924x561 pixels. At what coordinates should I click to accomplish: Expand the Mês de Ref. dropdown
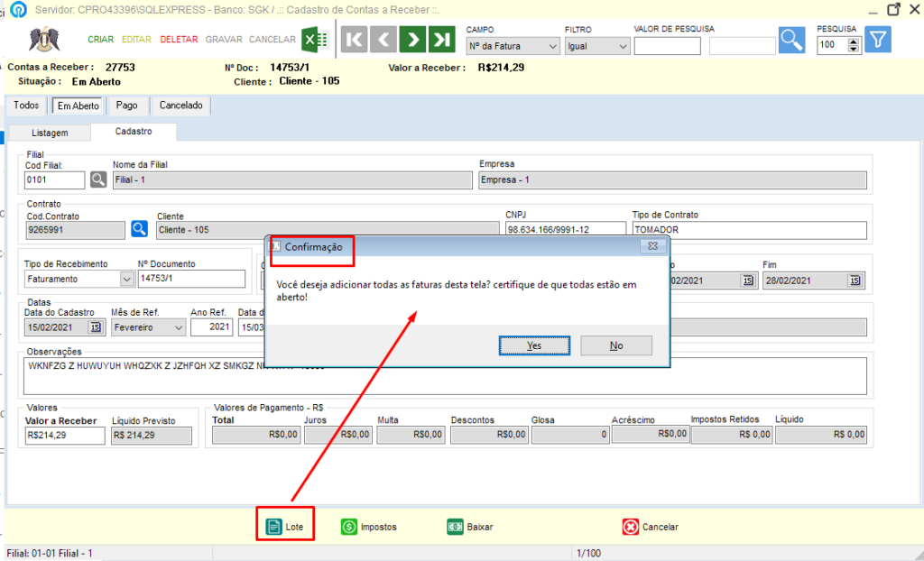(179, 327)
